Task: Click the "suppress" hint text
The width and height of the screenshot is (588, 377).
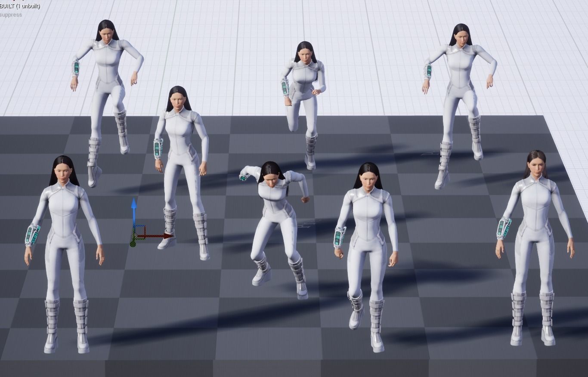Action: (11, 15)
